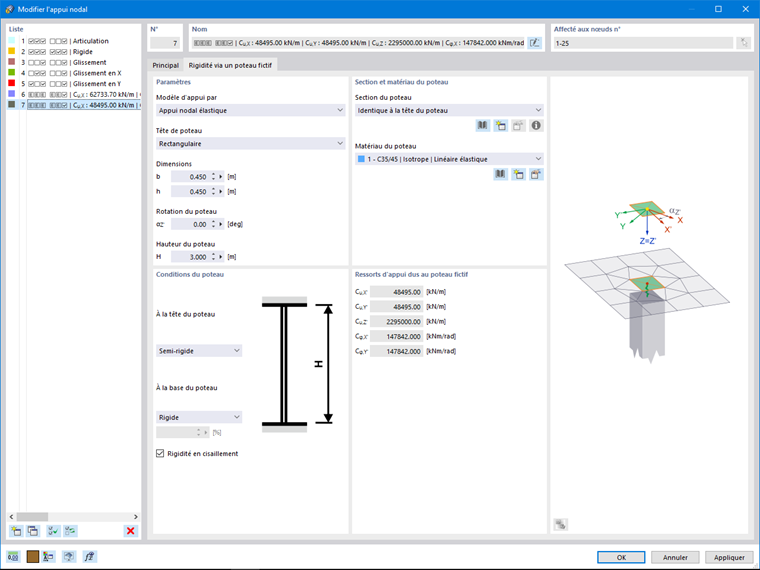The image size is (760, 570).
Task: Click the red color swatch of item 5
Action: [x=12, y=83]
